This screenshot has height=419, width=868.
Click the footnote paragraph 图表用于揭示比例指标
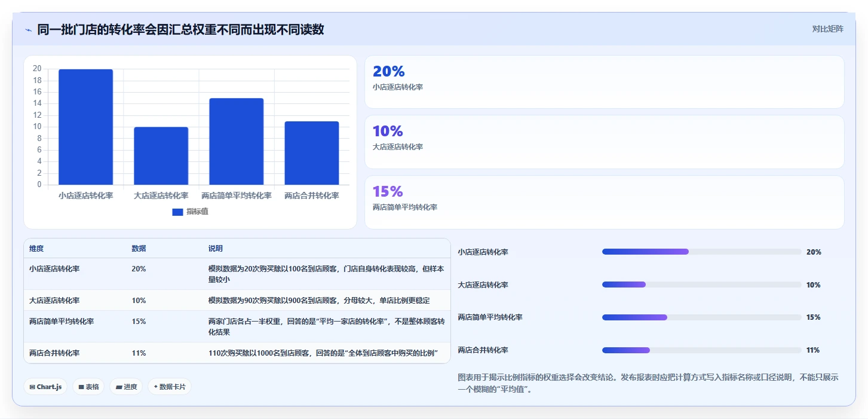[648, 384]
